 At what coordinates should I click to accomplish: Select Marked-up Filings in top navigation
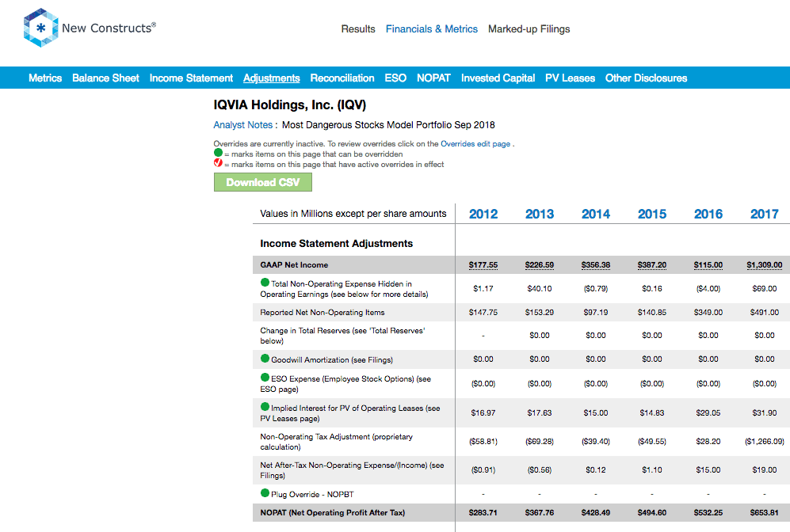(x=529, y=29)
